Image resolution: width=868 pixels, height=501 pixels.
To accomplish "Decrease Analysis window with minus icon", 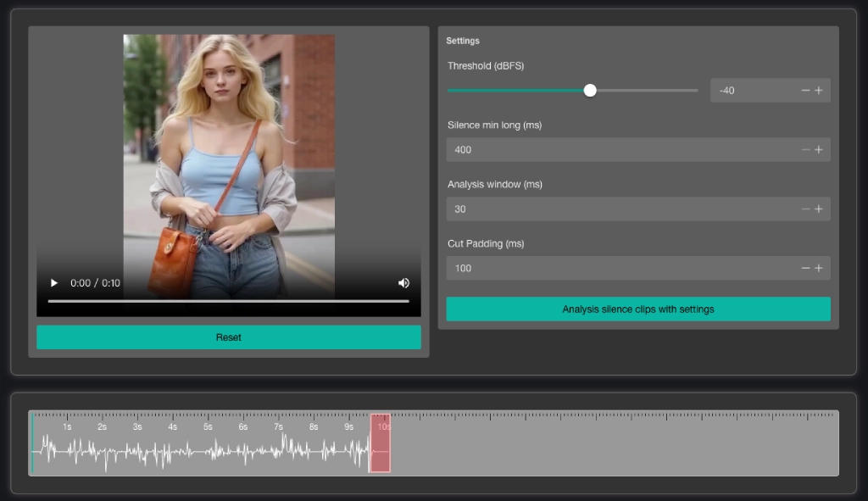I will coord(805,209).
